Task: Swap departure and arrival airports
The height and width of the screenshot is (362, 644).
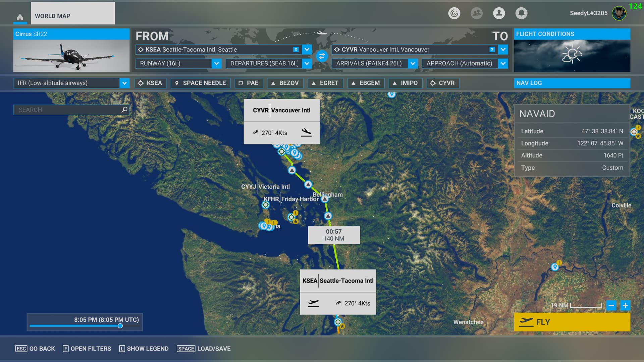Action: 322,56
